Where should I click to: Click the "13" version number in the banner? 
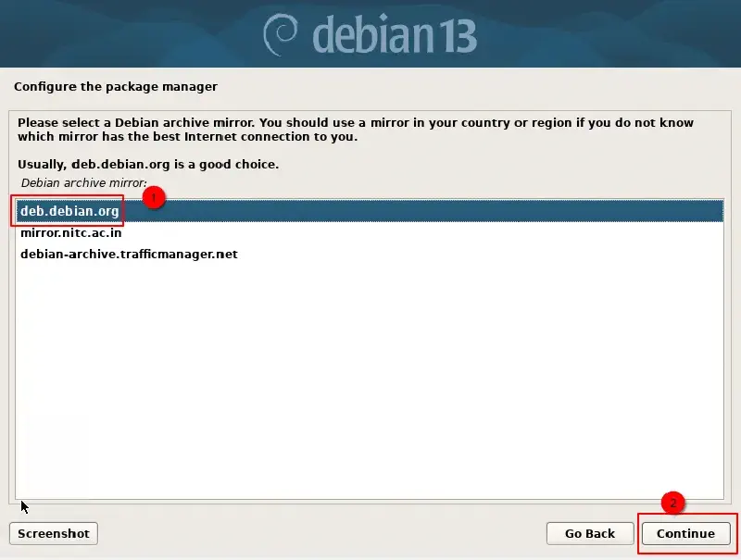point(457,36)
